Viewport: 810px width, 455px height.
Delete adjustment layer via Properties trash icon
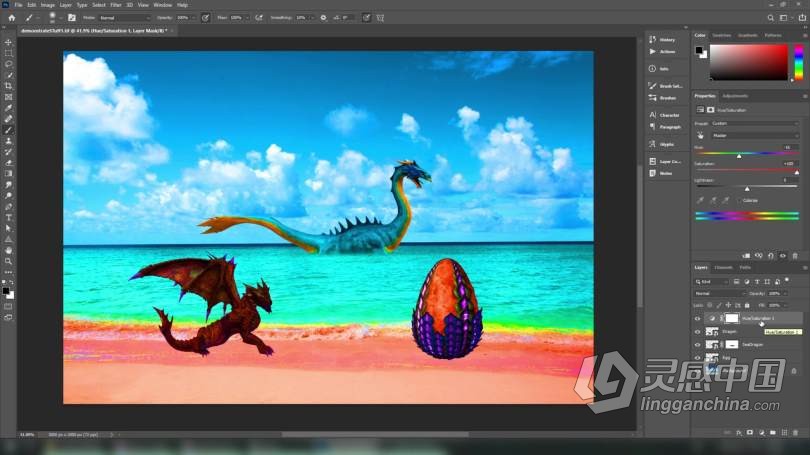click(x=795, y=256)
